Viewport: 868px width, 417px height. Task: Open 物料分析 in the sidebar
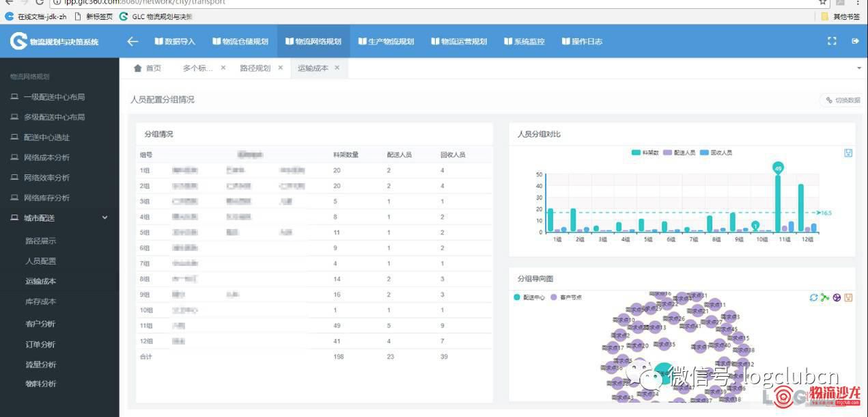coord(41,384)
